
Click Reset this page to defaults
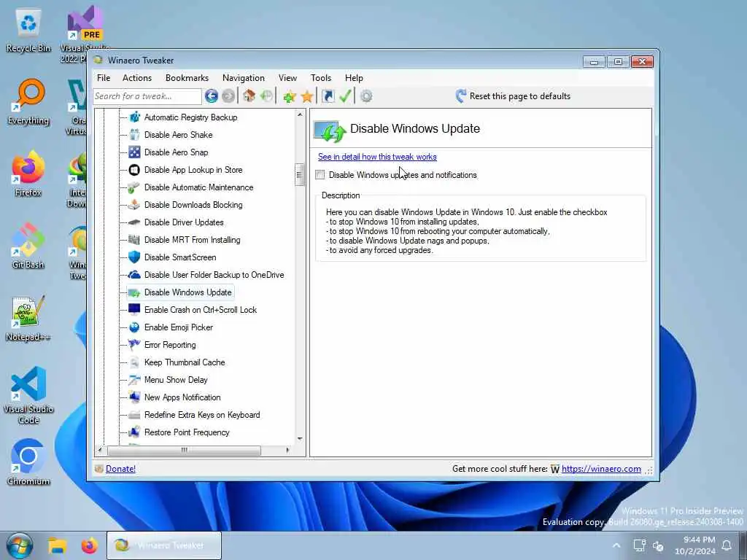[513, 96]
